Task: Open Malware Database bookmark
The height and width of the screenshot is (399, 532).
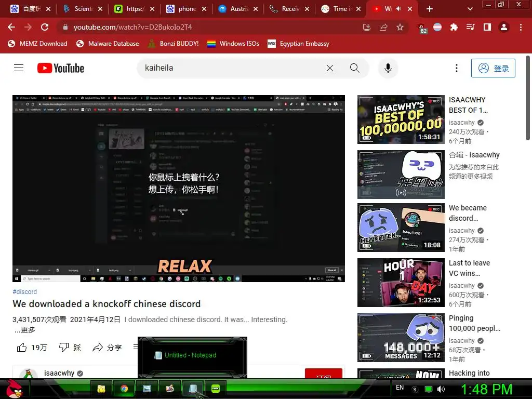Action: [x=108, y=44]
